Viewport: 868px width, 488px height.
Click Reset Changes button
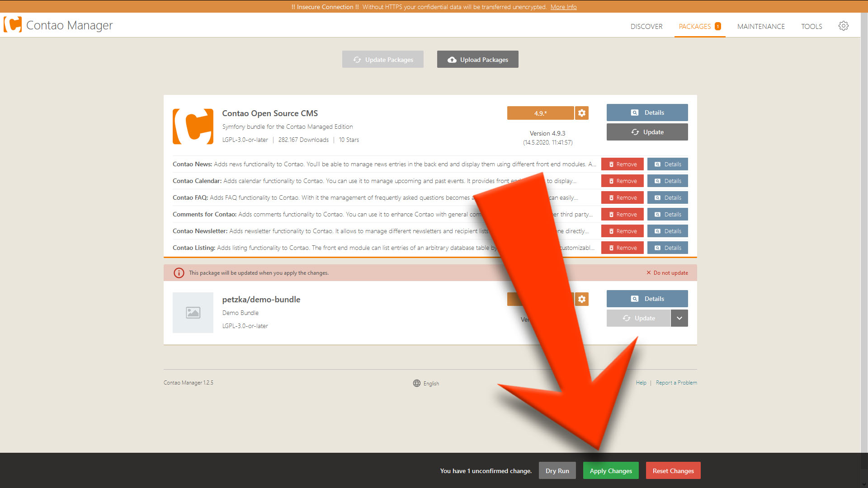[x=673, y=471]
